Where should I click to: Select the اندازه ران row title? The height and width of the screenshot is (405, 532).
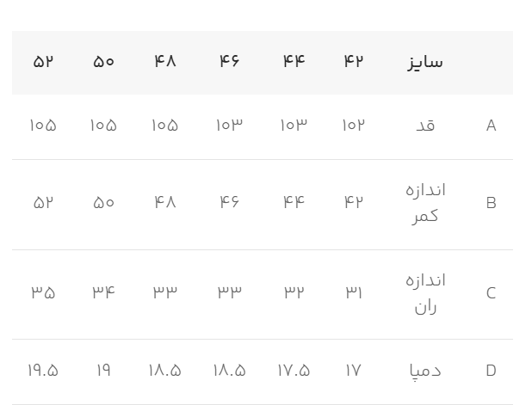[425, 293]
